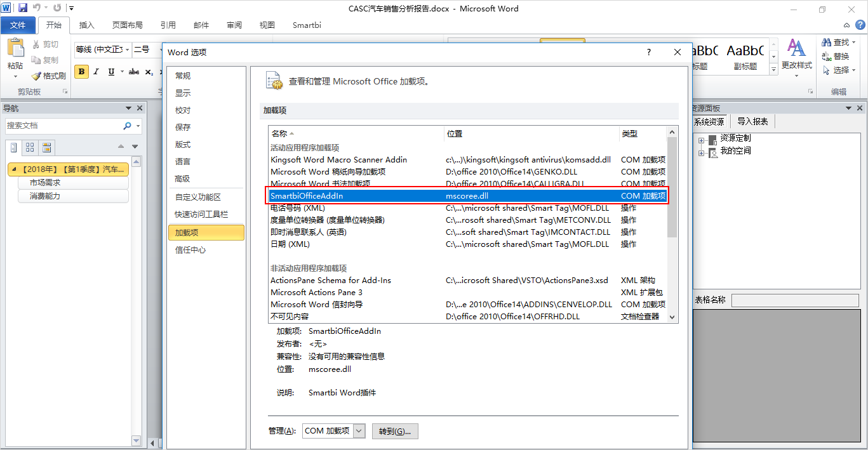Open the Manage (管理) COM add-ins dropdown
The width and height of the screenshot is (868, 450).
pyautogui.click(x=359, y=431)
